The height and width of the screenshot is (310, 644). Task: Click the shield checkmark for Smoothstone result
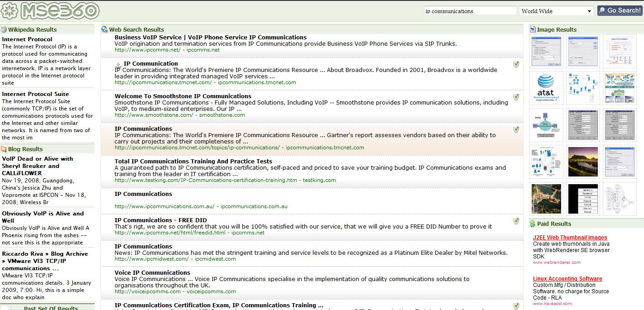coord(516,97)
